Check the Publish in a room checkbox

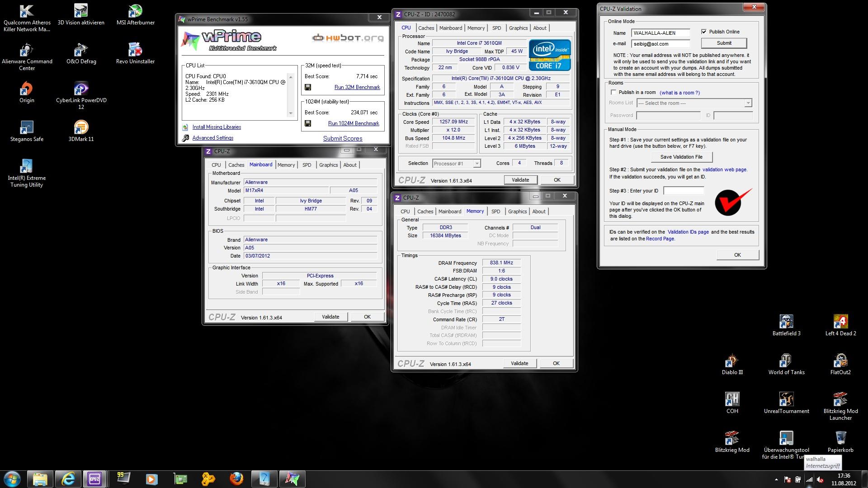click(613, 92)
